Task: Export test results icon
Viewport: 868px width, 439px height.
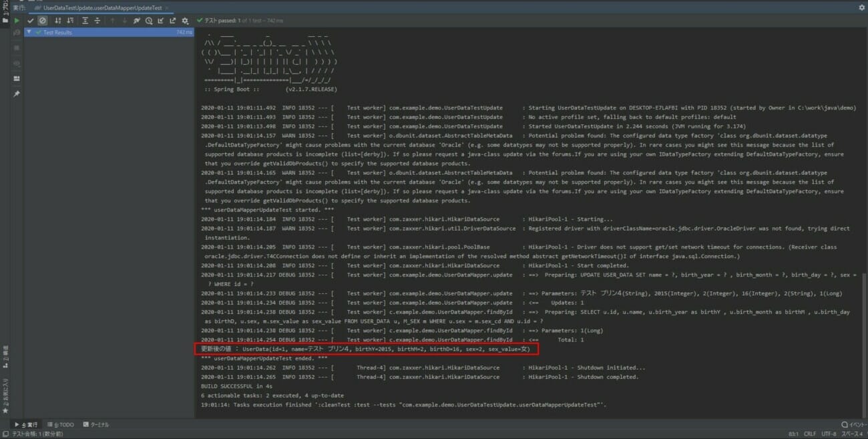Action: point(172,21)
